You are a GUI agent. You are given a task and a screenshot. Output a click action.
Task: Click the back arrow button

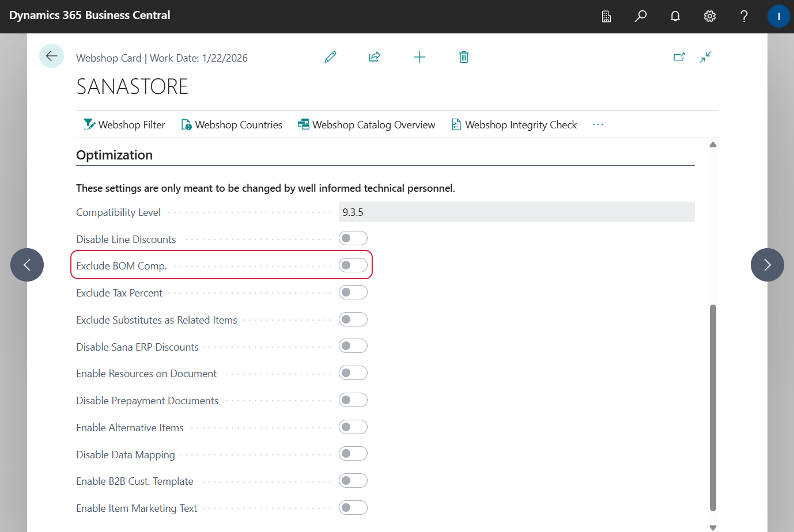(x=51, y=56)
